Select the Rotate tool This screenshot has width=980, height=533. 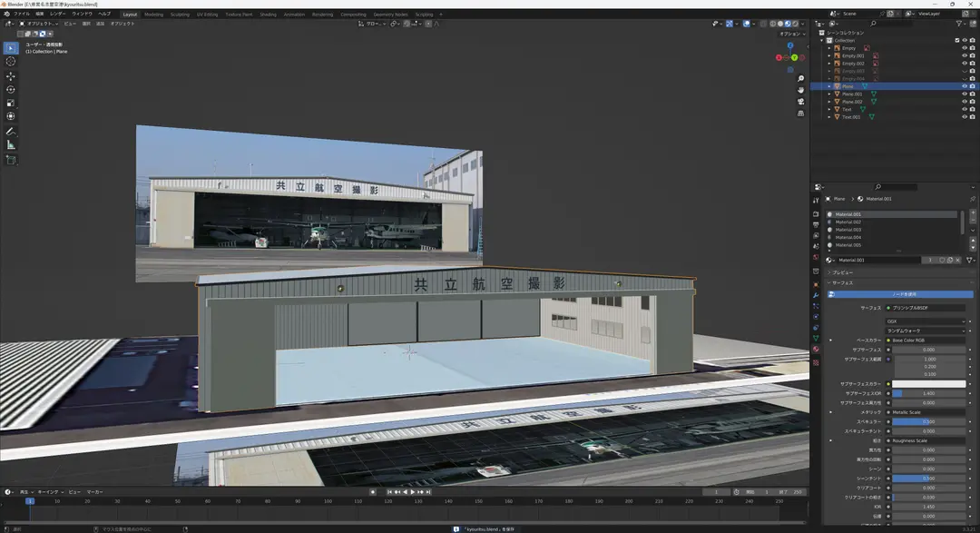point(11,90)
